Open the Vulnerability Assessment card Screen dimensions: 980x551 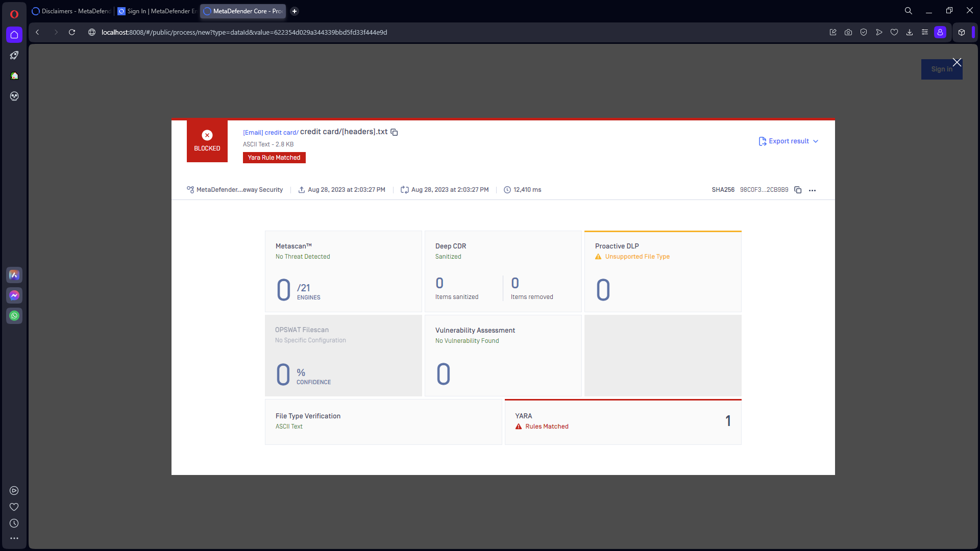point(503,356)
